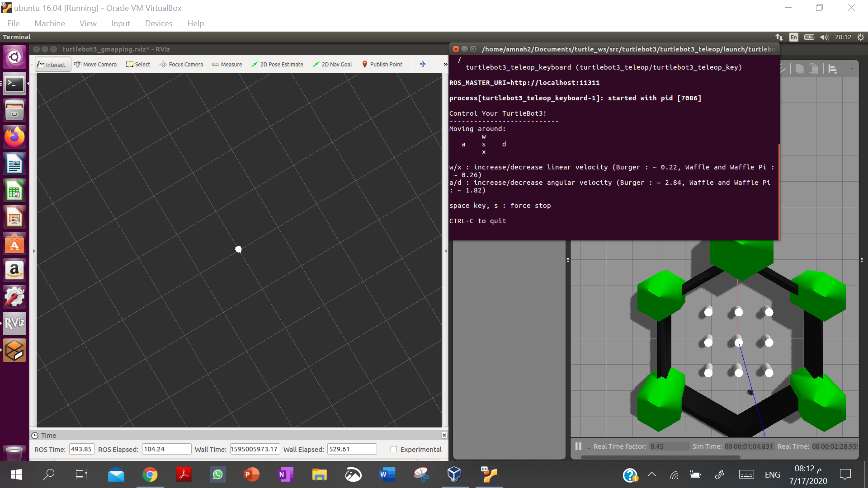Click the Gazebo paste icon
This screenshot has height=488, width=868.
coord(813,69)
